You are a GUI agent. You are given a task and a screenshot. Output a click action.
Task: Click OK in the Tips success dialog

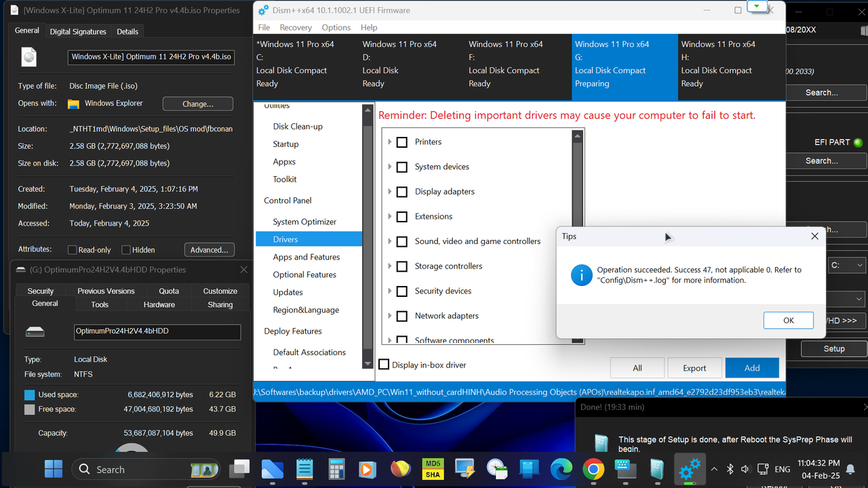coord(788,320)
